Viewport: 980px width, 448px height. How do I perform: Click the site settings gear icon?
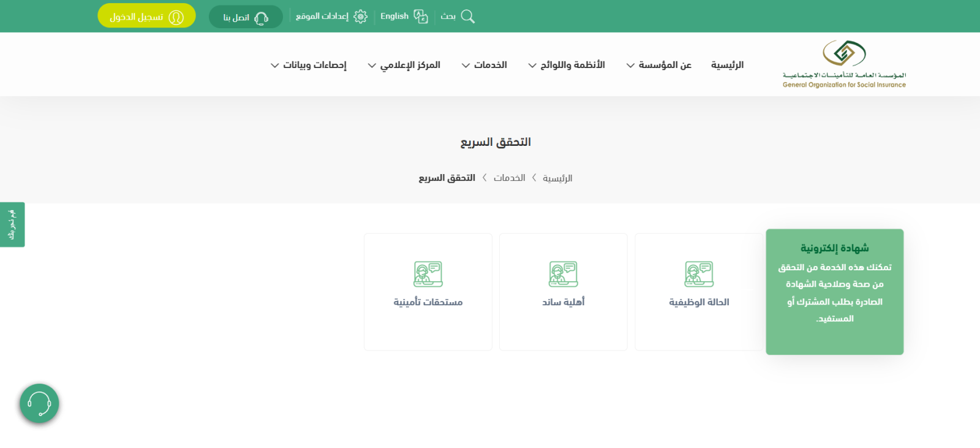tap(361, 17)
